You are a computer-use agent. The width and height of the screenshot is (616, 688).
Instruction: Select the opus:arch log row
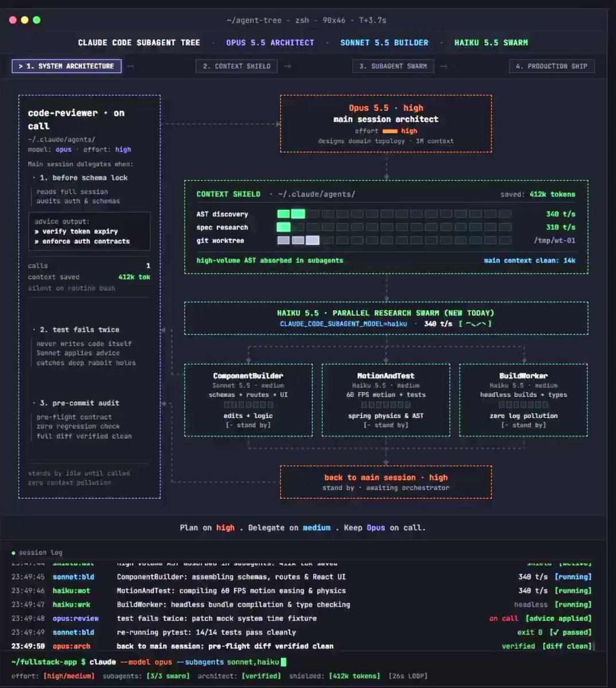pos(301,646)
